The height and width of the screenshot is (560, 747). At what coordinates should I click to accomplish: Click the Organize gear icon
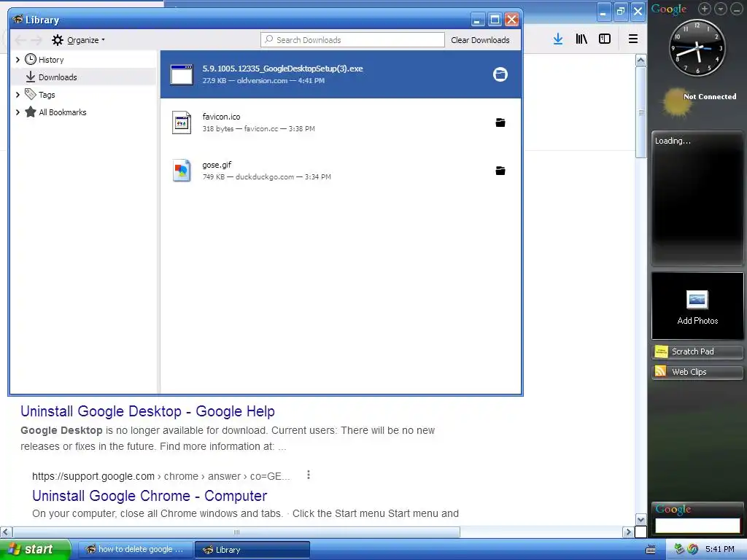(57, 40)
